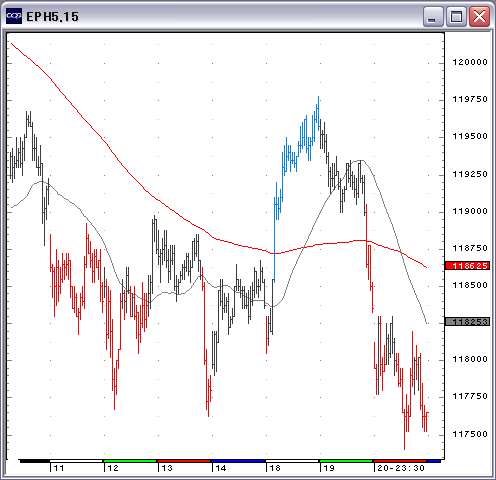The width and height of the screenshot is (496, 480).
Task: Click the 117750 price axis label
Action: [x=470, y=396]
